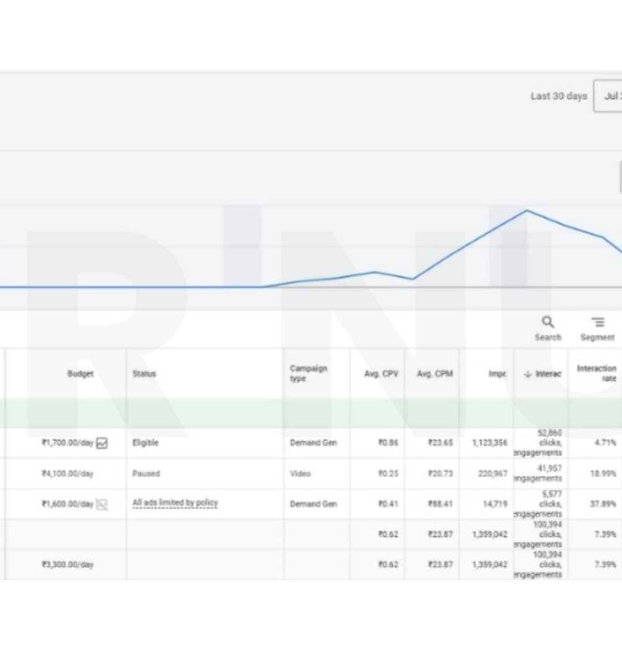
Task: Click 1,359,042 in the ₹3,300.00/day row
Action: pos(490,564)
